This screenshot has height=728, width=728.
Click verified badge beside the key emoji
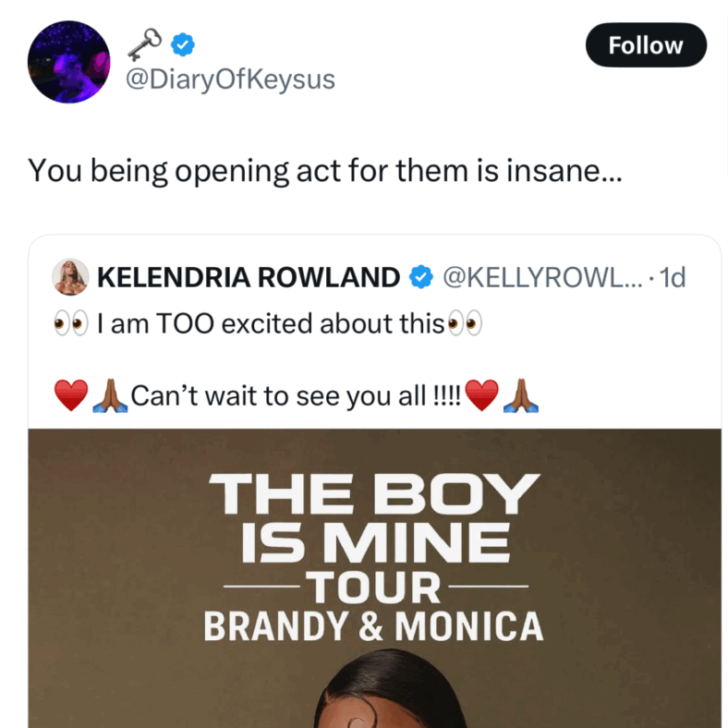183,45
